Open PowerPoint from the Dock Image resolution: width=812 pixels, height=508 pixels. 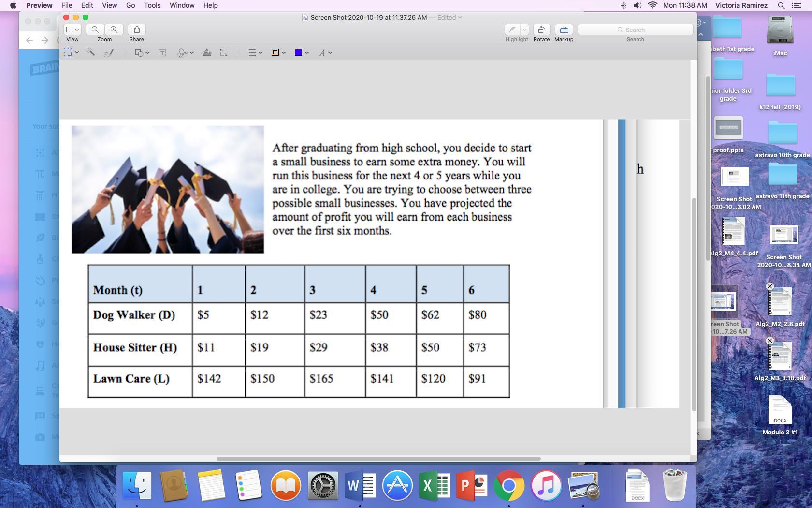point(472,485)
